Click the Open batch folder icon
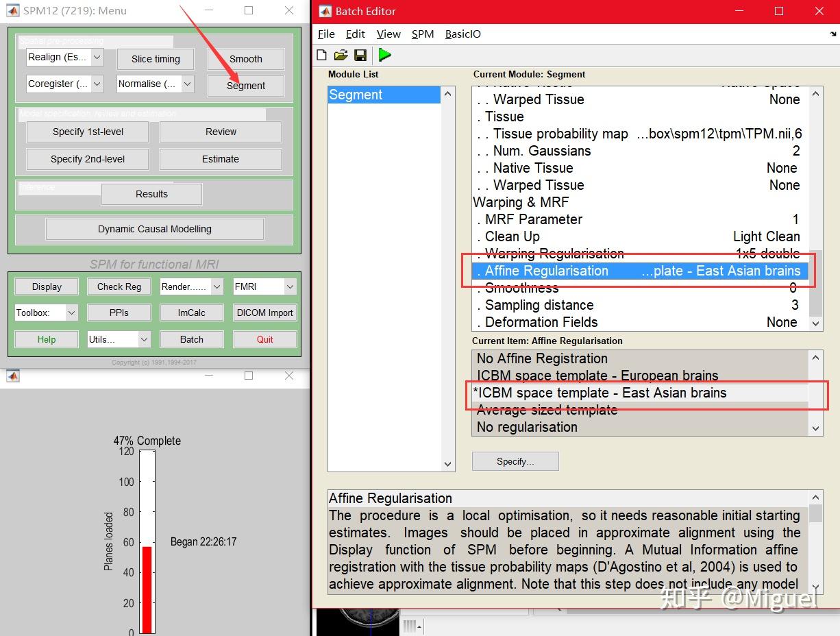The height and width of the screenshot is (636, 840). [341, 56]
